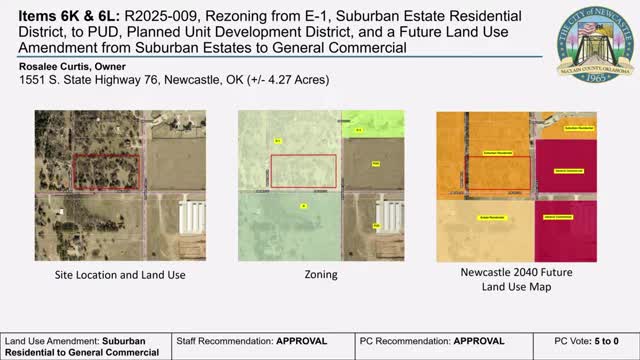The height and width of the screenshot is (360, 640).
Task: Click the 'Zoning' caption under the middle map
Action: point(321,275)
